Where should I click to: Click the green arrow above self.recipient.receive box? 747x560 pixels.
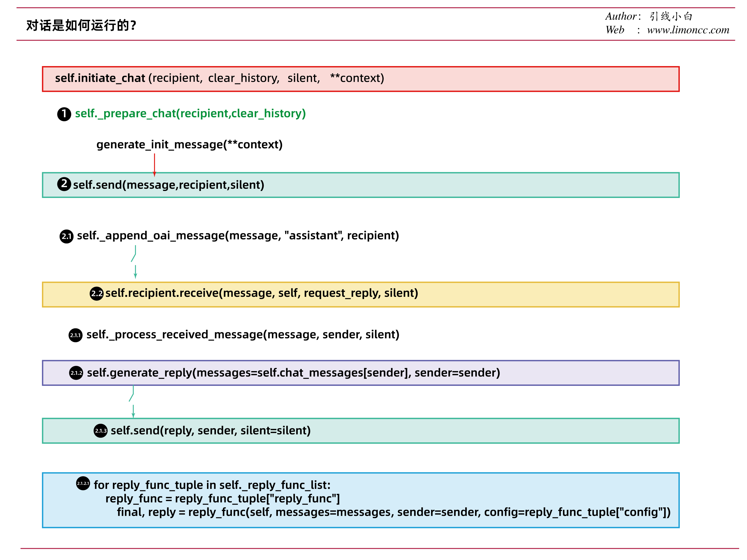[x=135, y=272]
